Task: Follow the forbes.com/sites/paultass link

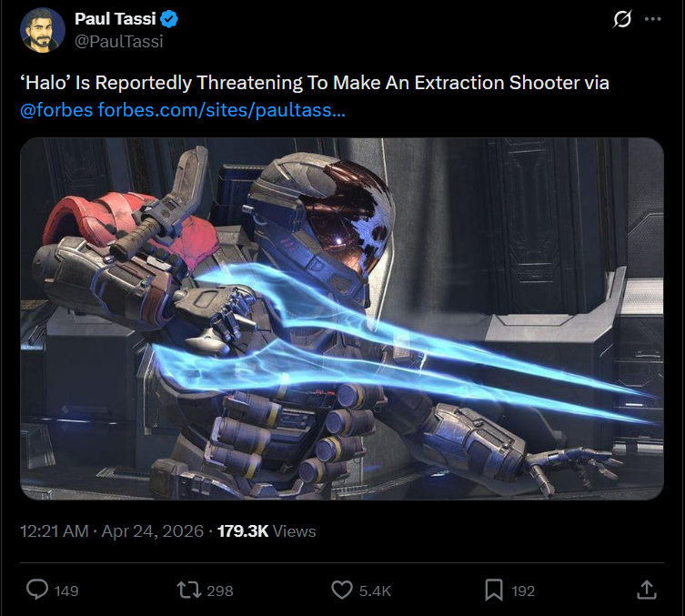Action: click(x=221, y=110)
